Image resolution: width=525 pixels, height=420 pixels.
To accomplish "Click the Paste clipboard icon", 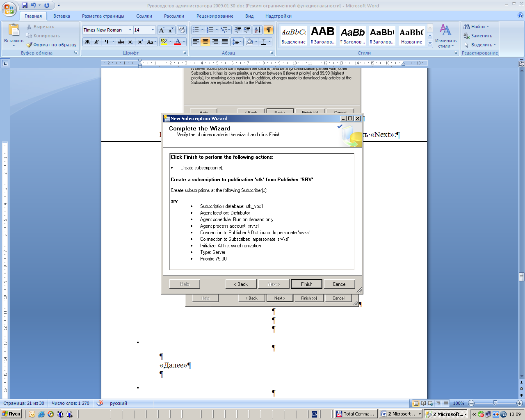I will pyautogui.click(x=14, y=30).
